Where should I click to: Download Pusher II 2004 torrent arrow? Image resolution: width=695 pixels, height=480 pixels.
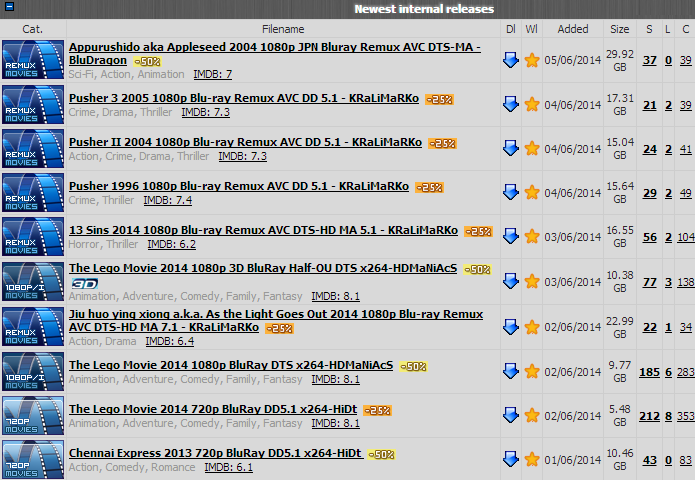click(x=511, y=148)
